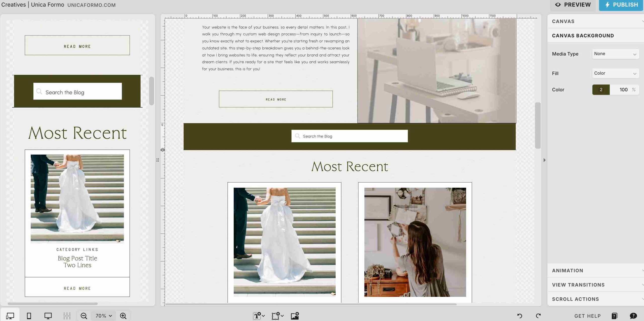
Task: Switch to desktop-only view
Action: [x=48, y=316]
